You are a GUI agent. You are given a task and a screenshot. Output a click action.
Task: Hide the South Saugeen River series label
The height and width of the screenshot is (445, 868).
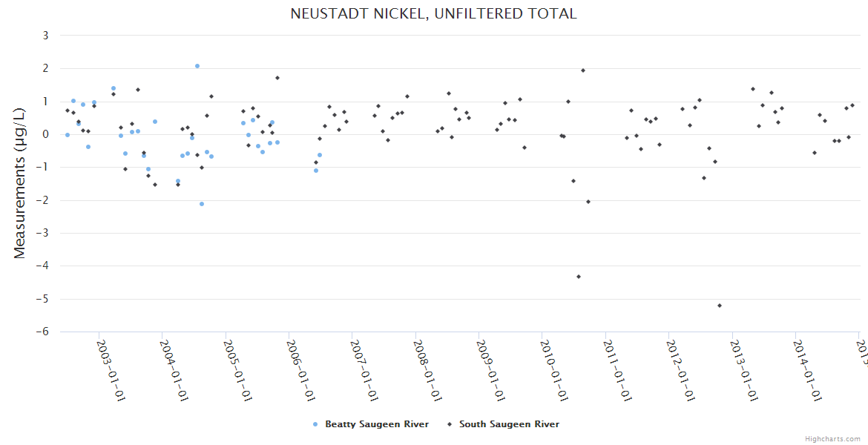pos(509,425)
